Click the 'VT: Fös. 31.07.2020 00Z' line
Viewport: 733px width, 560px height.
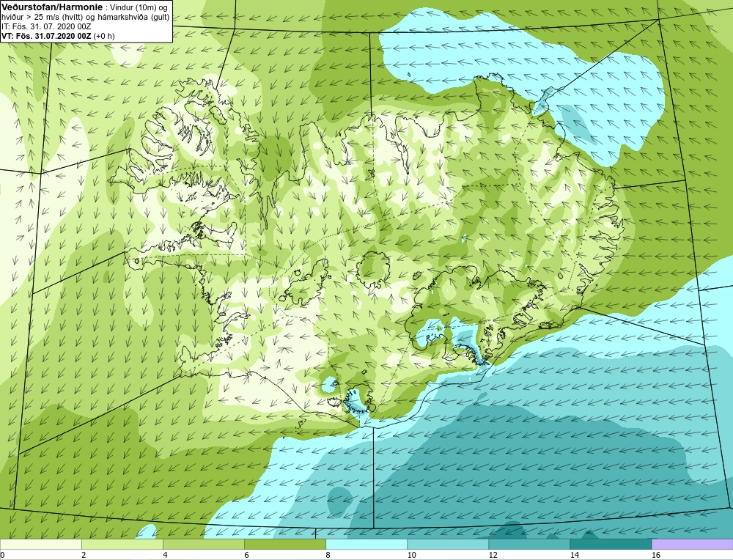click(46, 36)
